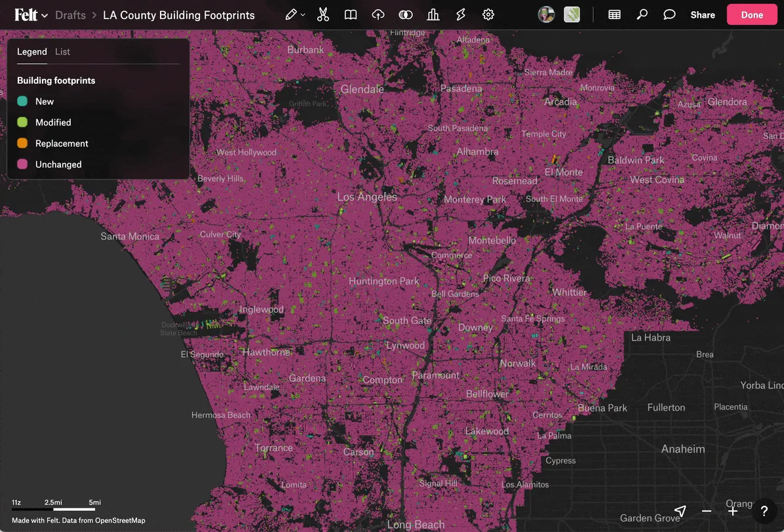Open the library book icon
The width and height of the screenshot is (784, 532).
click(351, 14)
